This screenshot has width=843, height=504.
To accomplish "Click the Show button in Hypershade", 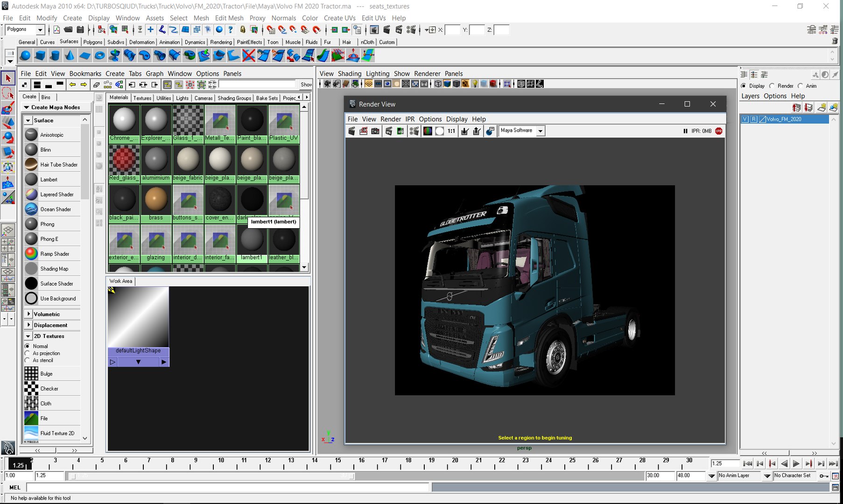I will point(306,84).
